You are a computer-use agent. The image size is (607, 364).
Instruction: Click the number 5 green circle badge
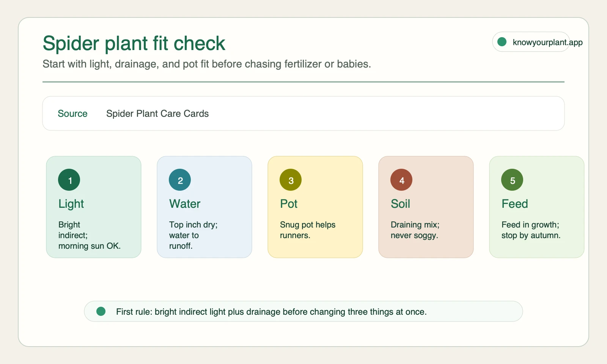tap(512, 180)
